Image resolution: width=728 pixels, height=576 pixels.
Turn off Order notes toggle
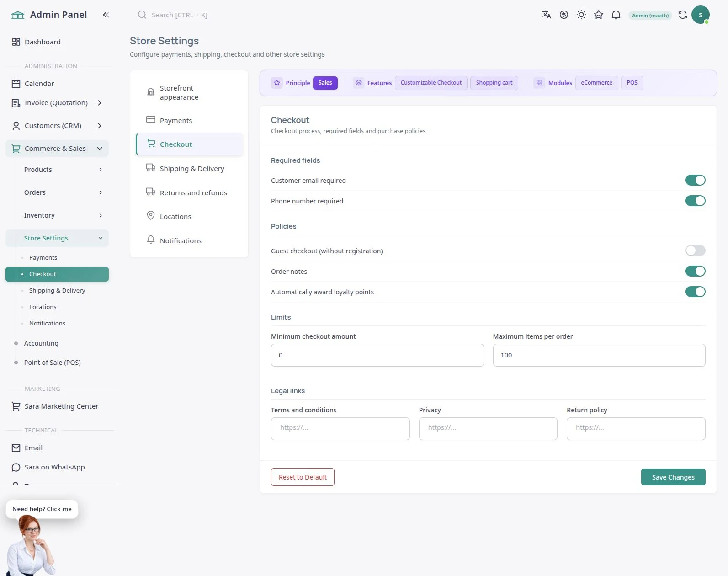(695, 271)
